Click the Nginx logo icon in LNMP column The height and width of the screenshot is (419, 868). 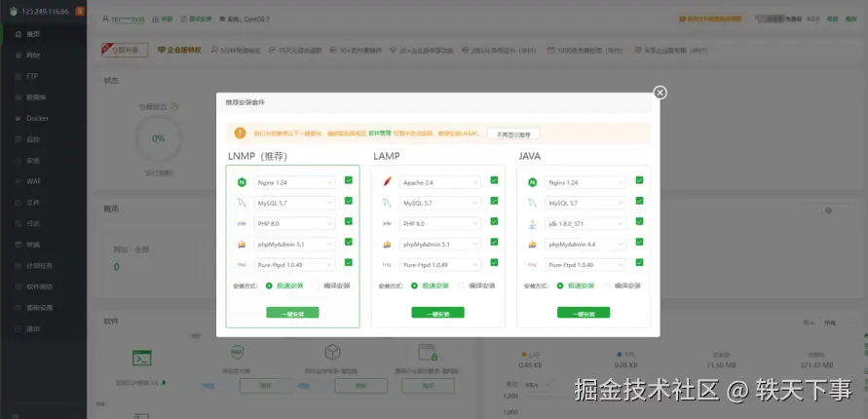point(242,182)
